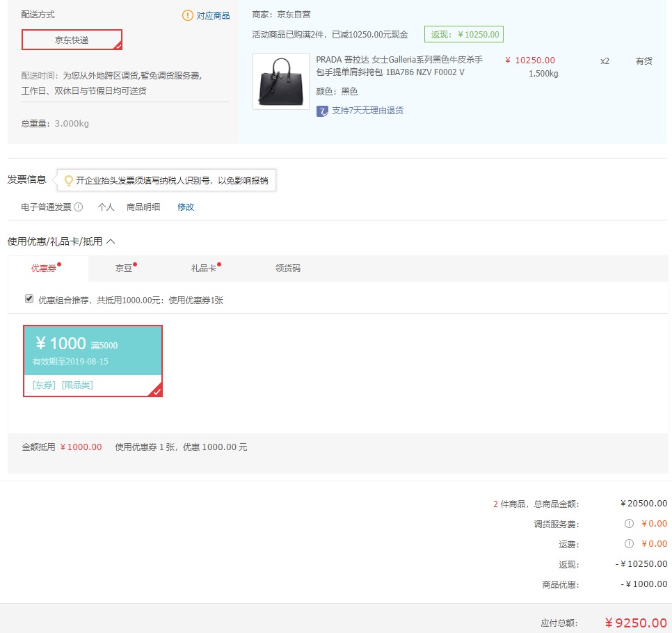672x633 pixels.
Task: Click the 总重量 3.000kg text
Action: point(55,123)
